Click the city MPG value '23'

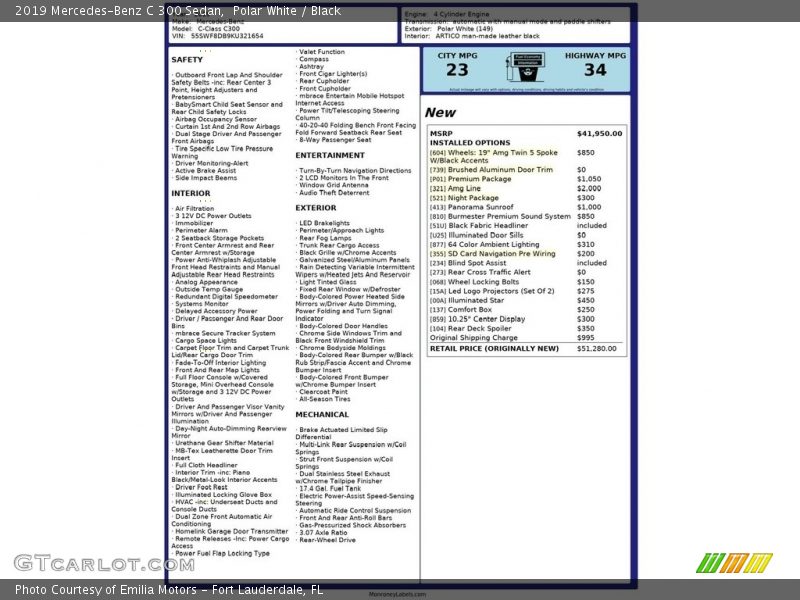[x=457, y=70]
